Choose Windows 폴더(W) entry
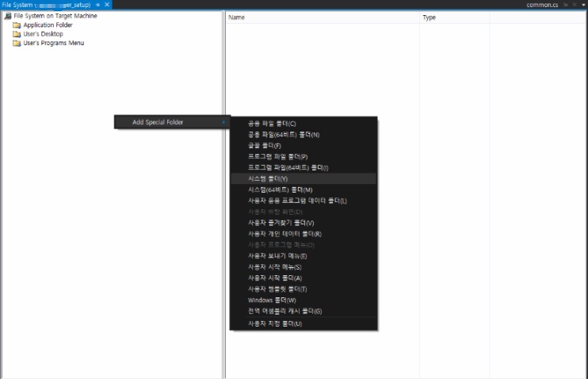The height and width of the screenshot is (379, 588). (x=304, y=301)
